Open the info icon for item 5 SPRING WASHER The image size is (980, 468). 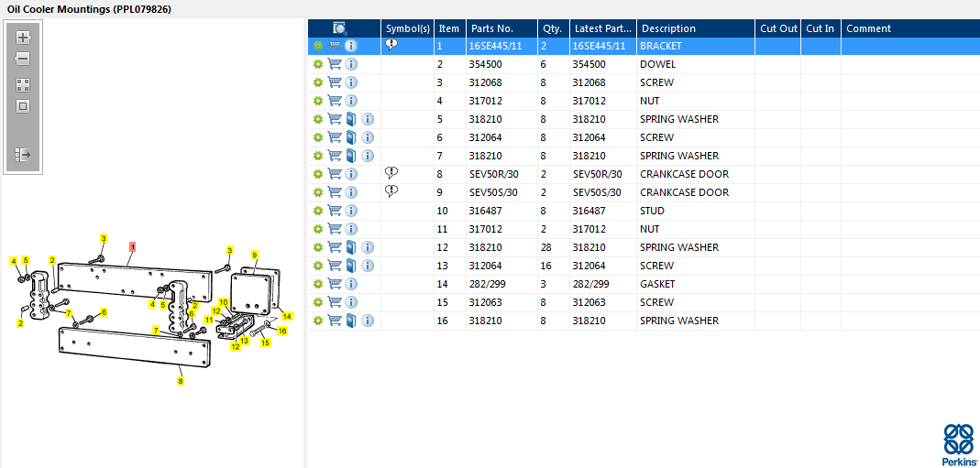coord(369,119)
